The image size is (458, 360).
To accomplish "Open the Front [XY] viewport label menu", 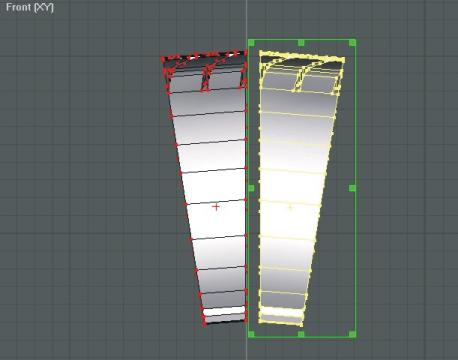I will (x=30, y=7).
